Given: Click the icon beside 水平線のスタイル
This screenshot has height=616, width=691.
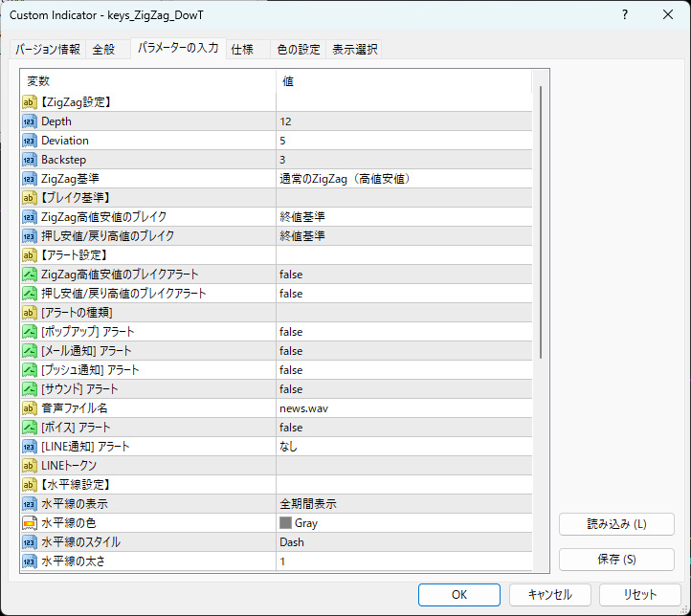Looking at the screenshot, I should (29, 542).
